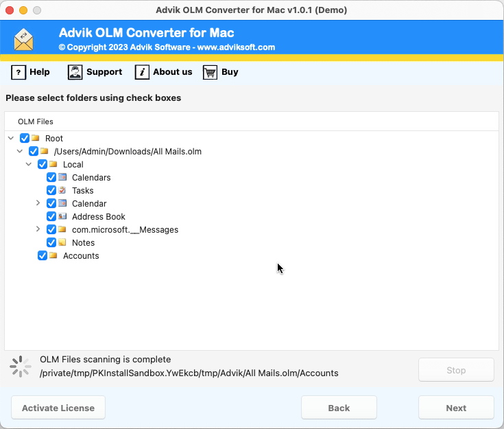504x429 pixels.
Task: Click the scanning progress spinner icon
Action: click(x=21, y=367)
